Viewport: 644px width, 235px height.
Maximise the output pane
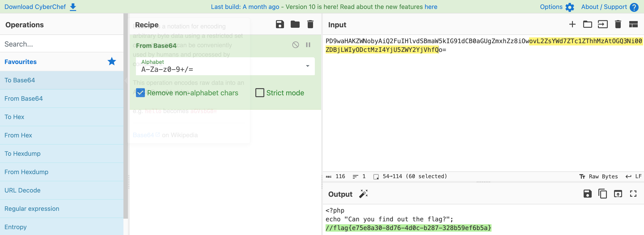[x=633, y=194]
